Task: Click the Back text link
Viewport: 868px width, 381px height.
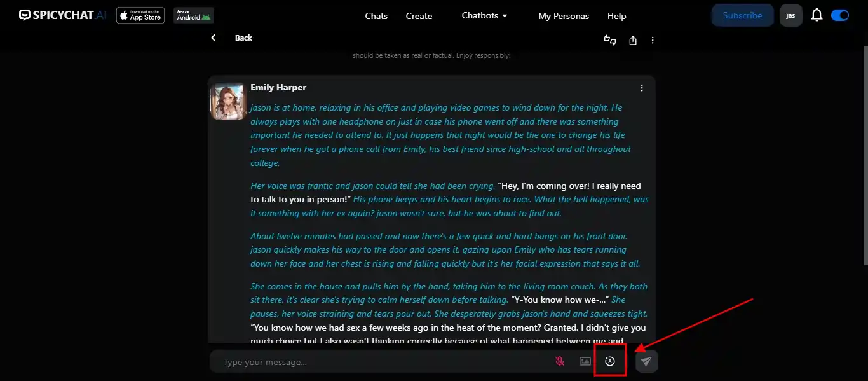Action: click(243, 38)
